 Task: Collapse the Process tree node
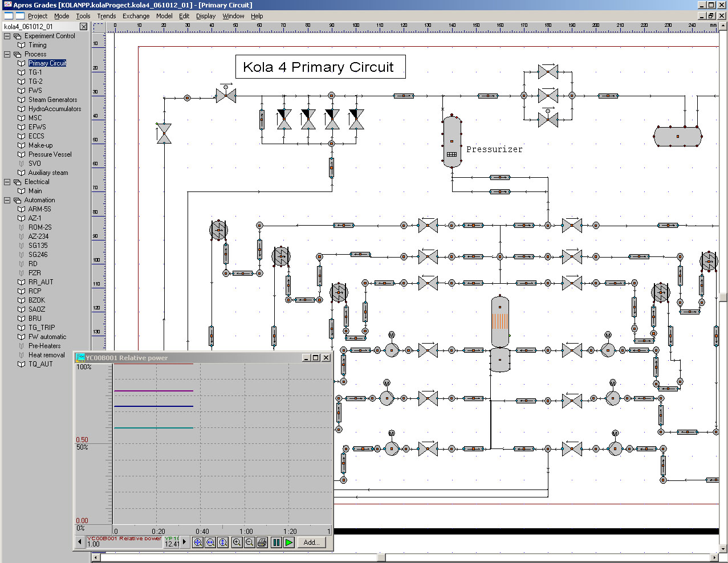(x=7, y=54)
